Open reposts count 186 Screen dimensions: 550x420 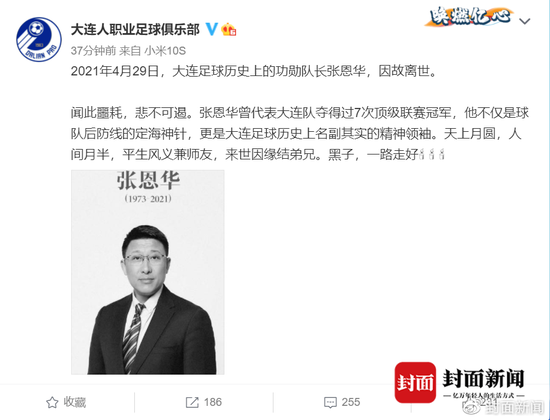213,402
